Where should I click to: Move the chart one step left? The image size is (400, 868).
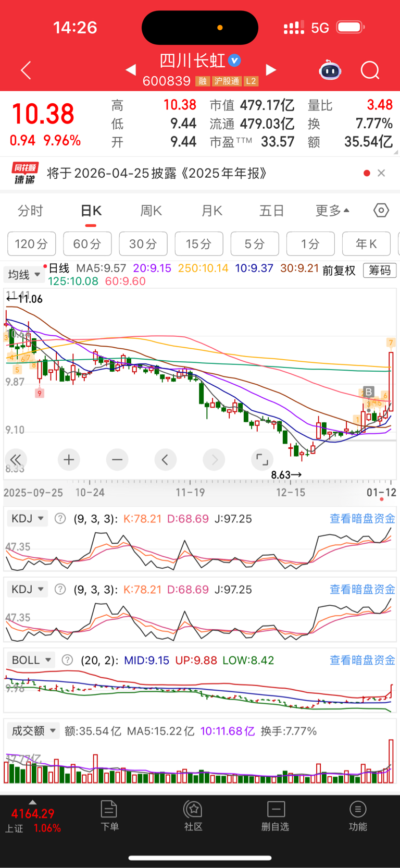pos(166,460)
